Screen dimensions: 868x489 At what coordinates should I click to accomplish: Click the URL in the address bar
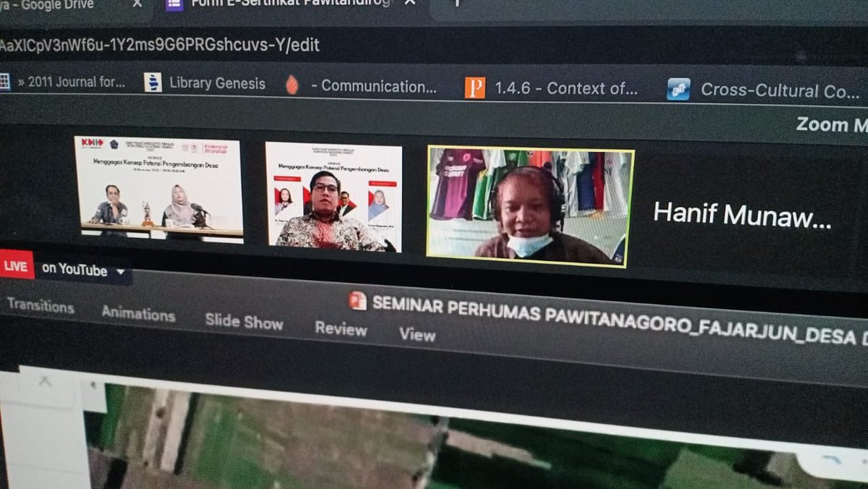click(159, 45)
